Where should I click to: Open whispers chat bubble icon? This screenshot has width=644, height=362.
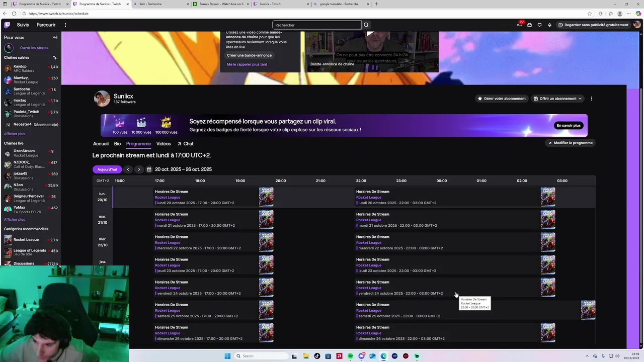coord(539,25)
